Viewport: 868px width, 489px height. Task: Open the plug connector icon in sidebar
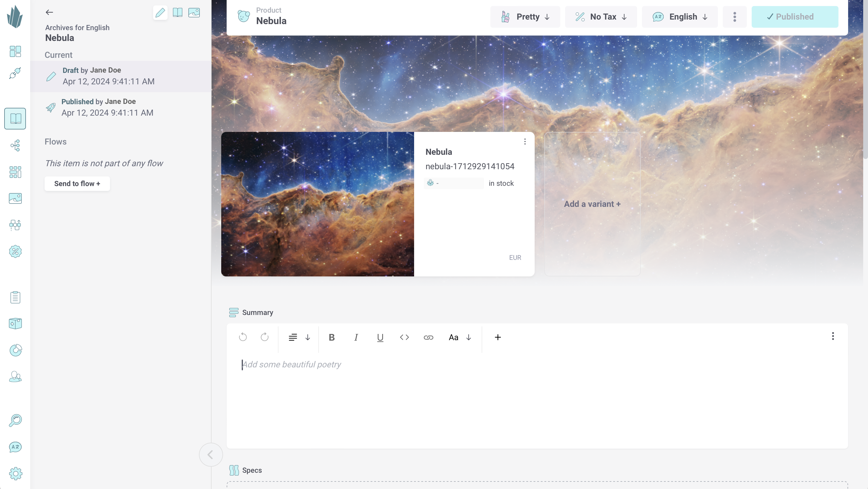[x=15, y=73]
